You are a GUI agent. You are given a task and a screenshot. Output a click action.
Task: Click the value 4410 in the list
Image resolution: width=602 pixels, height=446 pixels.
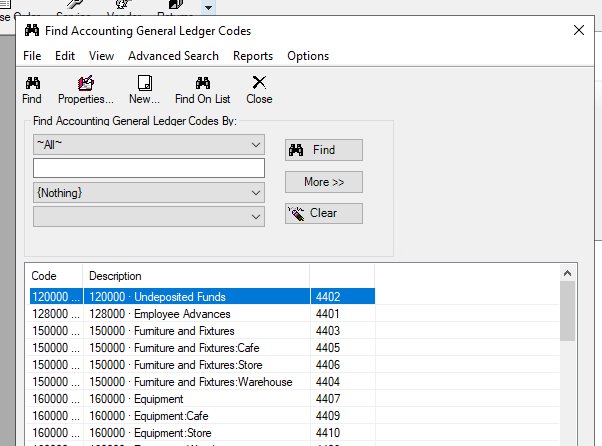coord(328,433)
